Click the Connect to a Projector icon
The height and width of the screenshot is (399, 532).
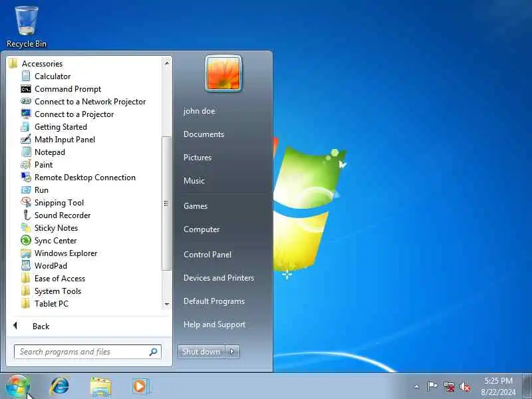point(26,114)
